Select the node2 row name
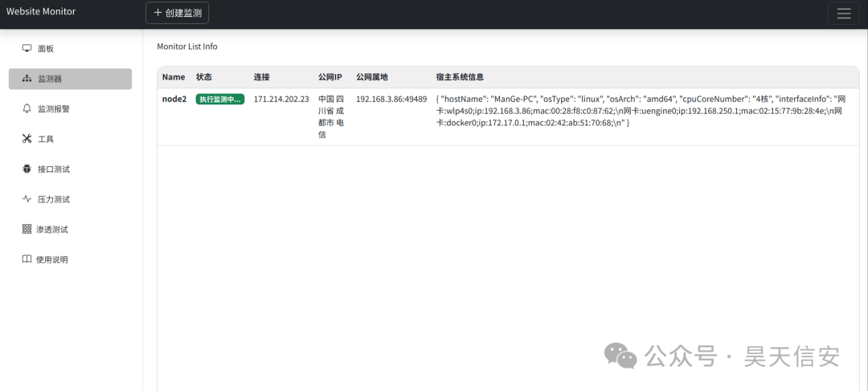Viewport: 868px width, 391px height. click(x=174, y=100)
